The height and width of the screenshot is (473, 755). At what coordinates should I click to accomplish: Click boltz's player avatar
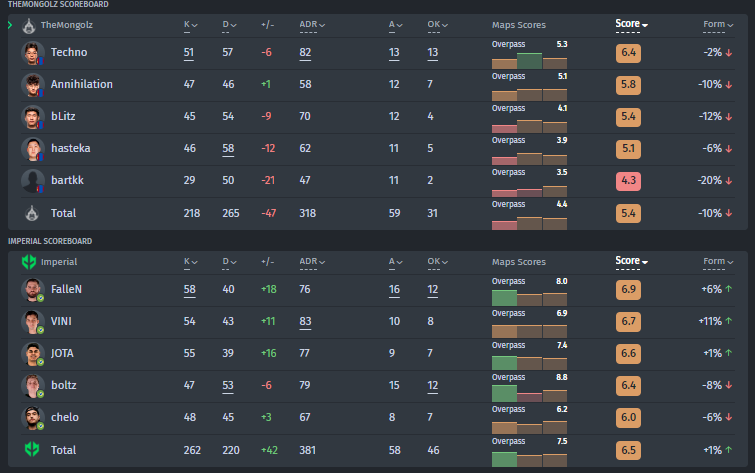[x=30, y=386]
